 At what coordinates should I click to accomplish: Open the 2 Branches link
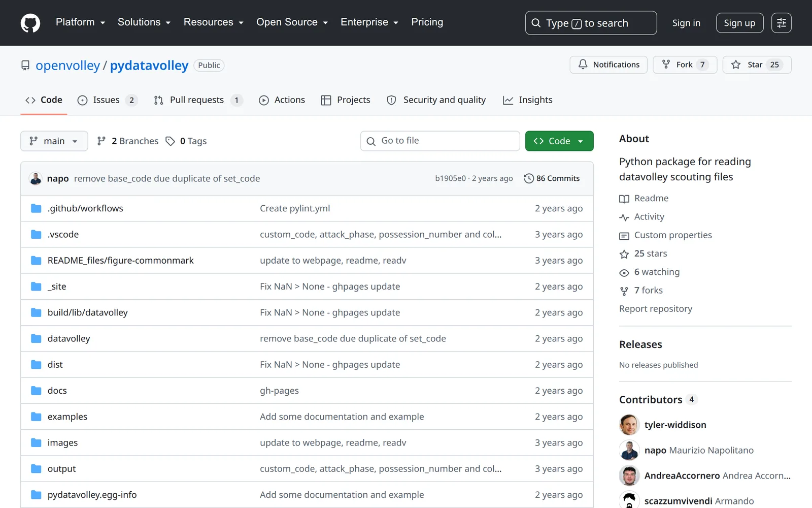128,141
